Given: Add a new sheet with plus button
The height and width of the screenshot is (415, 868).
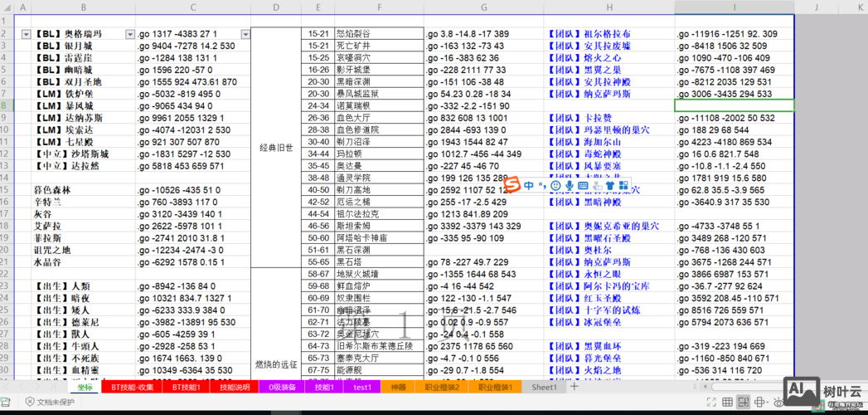Looking at the screenshot, I should pos(575,387).
